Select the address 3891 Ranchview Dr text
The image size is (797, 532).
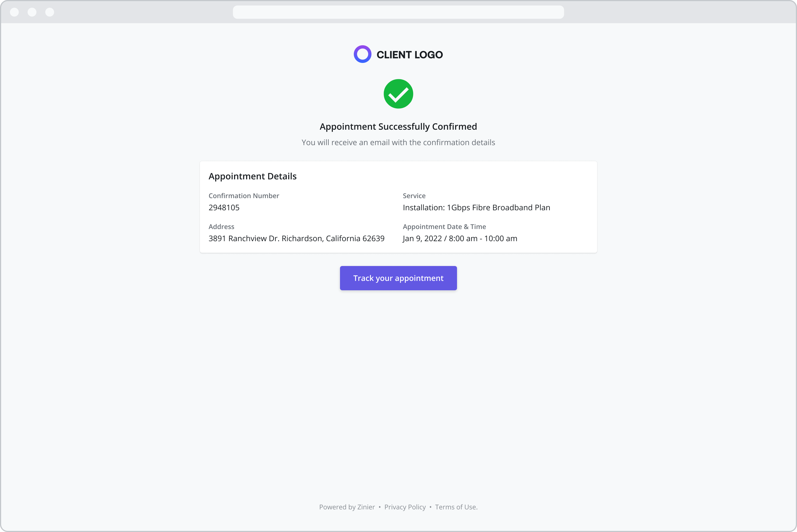tap(297, 238)
